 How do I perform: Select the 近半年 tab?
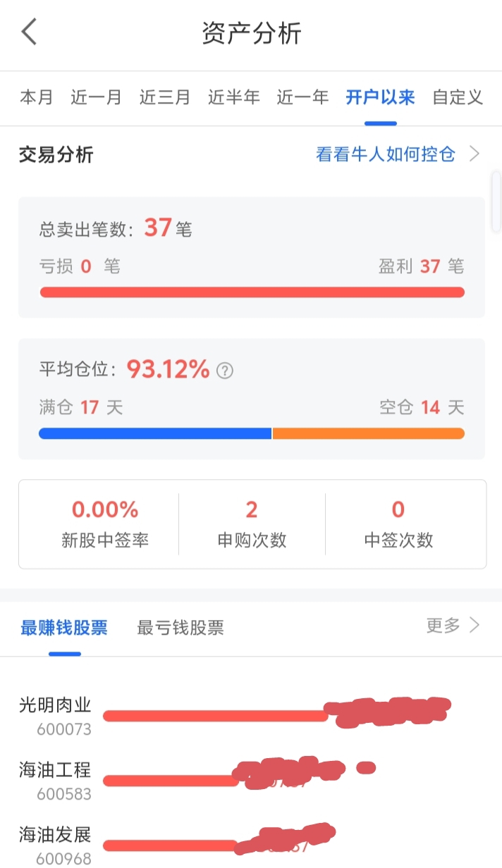click(233, 97)
